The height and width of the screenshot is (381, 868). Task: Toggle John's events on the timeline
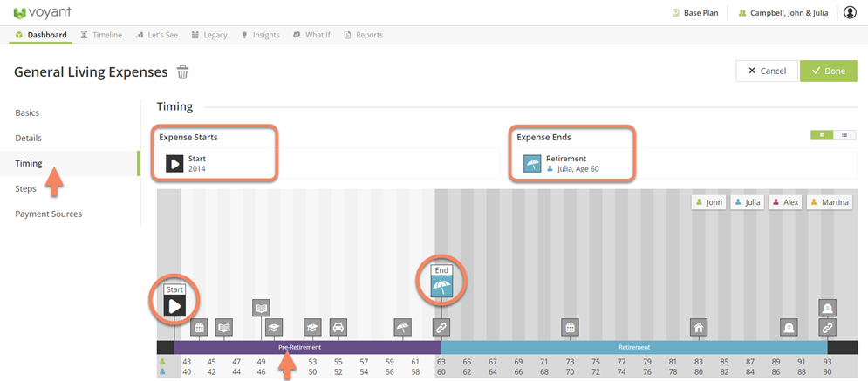click(708, 202)
